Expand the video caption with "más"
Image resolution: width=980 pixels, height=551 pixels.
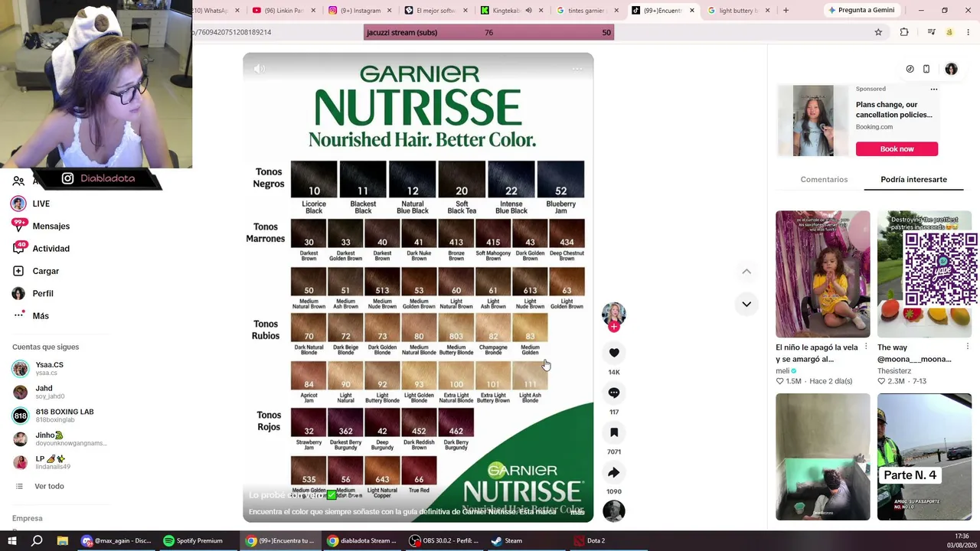[577, 511]
